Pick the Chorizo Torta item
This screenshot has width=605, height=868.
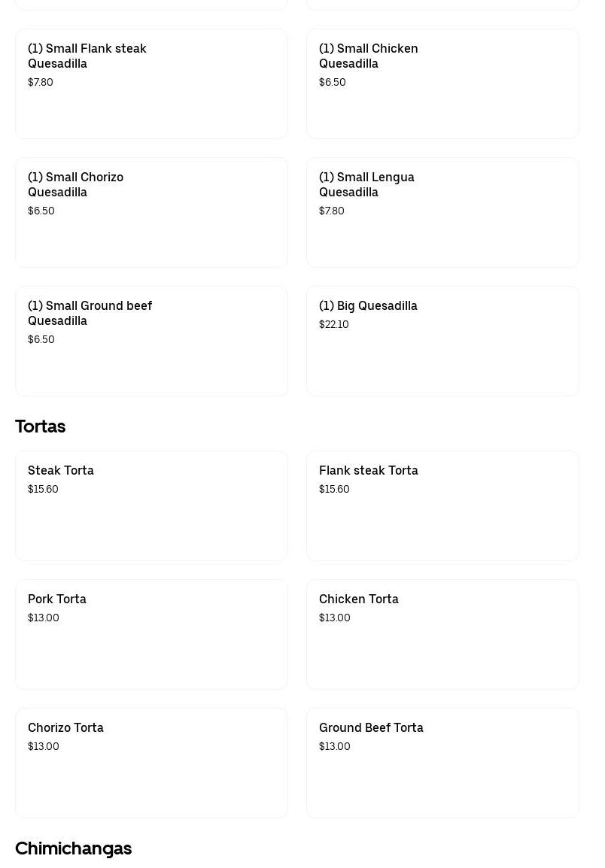(x=151, y=763)
